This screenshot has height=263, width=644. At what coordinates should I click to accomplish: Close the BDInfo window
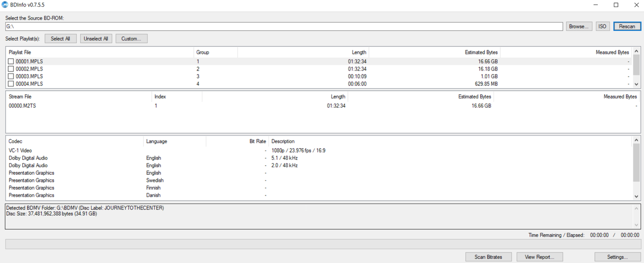click(635, 5)
